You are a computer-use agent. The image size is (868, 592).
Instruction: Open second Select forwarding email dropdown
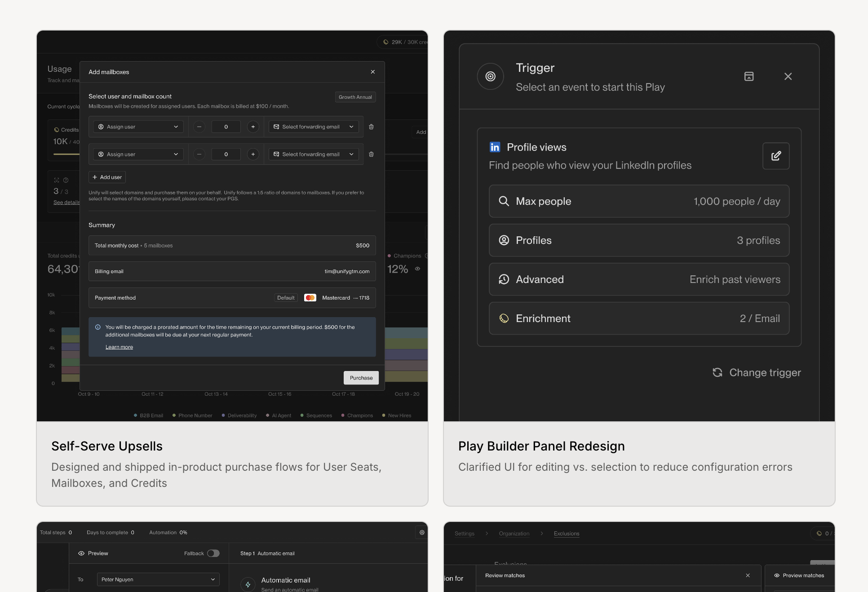pyautogui.click(x=314, y=154)
